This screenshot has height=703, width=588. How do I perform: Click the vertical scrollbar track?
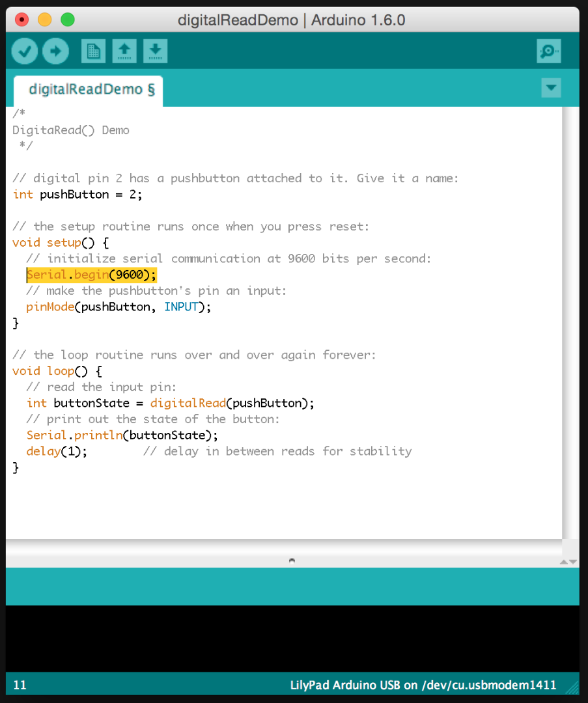point(568,325)
